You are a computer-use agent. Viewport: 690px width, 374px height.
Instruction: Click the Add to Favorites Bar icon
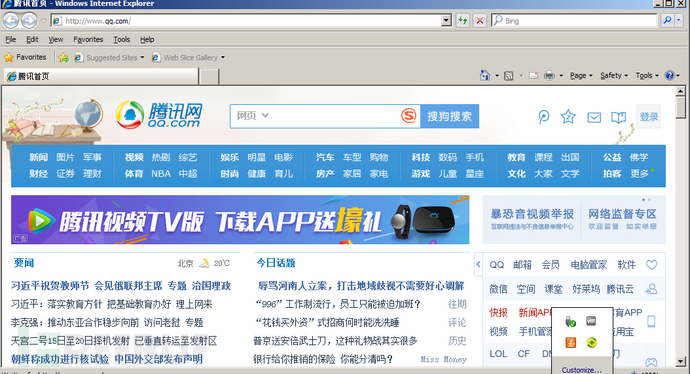pyautogui.click(x=63, y=57)
